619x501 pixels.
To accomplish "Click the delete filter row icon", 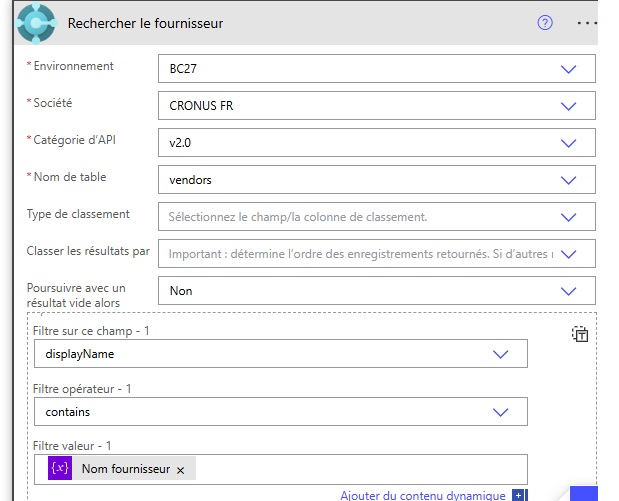I will 580,335.
